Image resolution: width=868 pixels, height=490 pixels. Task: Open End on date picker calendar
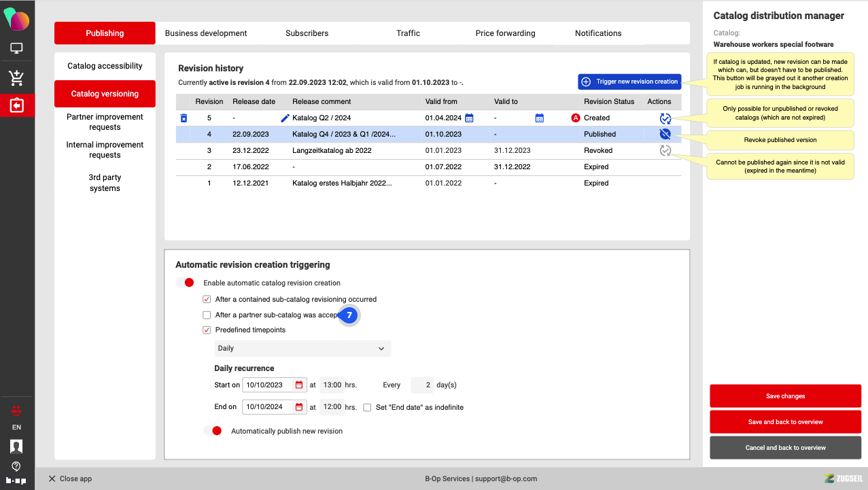click(298, 407)
